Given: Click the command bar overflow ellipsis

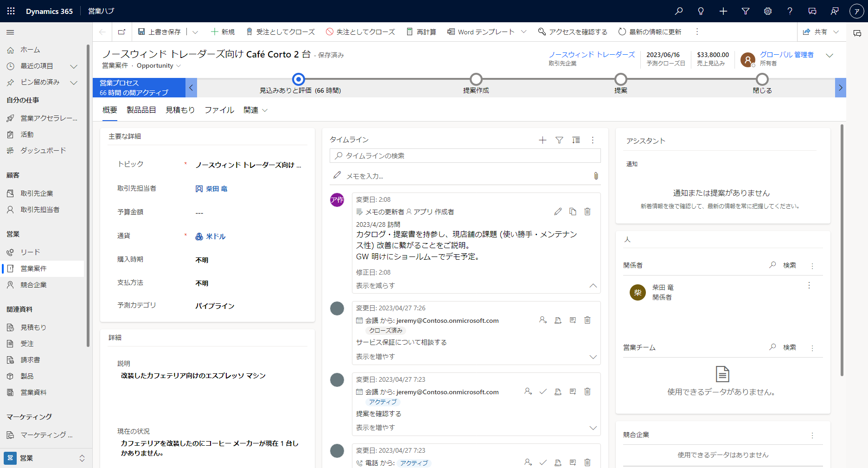Looking at the screenshot, I should tap(697, 32).
